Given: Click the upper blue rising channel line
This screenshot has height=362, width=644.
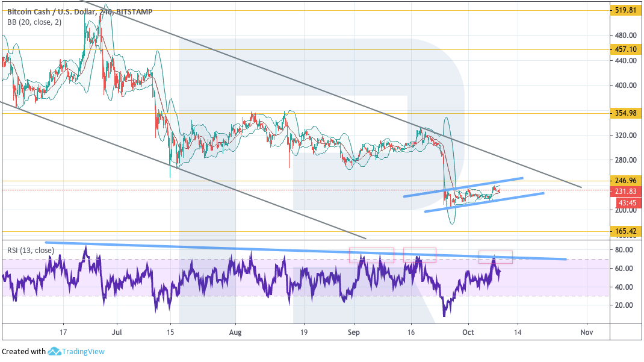Looking at the screenshot, I should click(463, 187).
